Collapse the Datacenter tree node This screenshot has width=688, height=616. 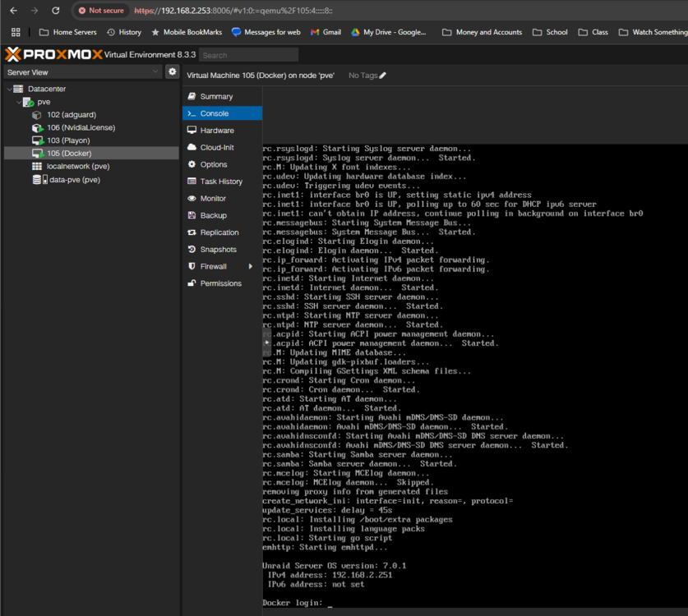click(x=9, y=89)
